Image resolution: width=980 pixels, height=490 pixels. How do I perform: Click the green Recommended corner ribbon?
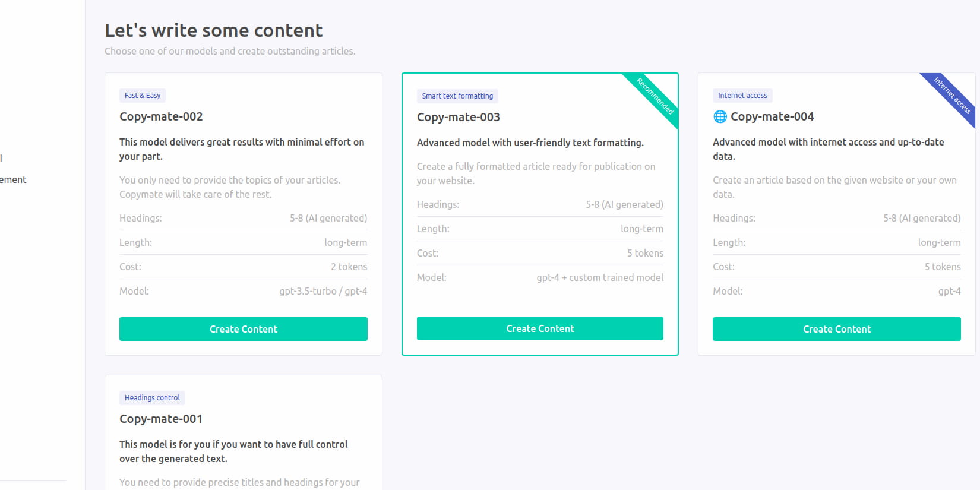[656, 96]
